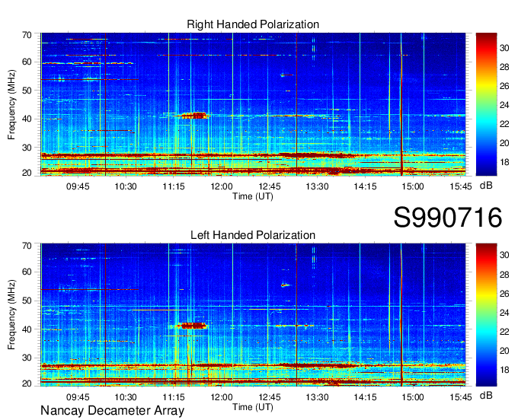
Task: Click the 11:15 tick label of the Right Handed plot
Action: (174, 186)
